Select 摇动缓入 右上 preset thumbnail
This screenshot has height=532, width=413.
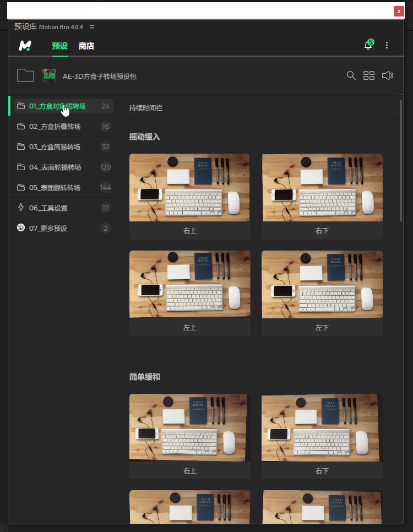pos(189,187)
